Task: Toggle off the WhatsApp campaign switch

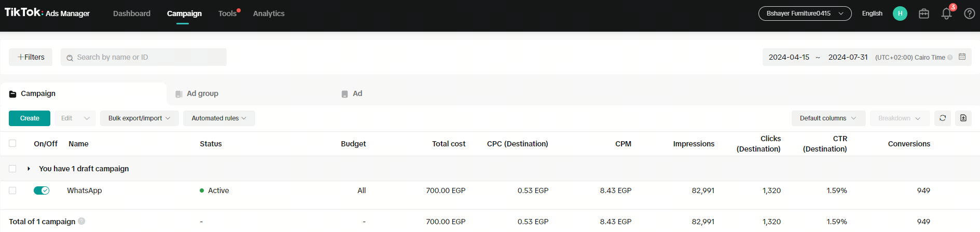Action: coord(42,190)
